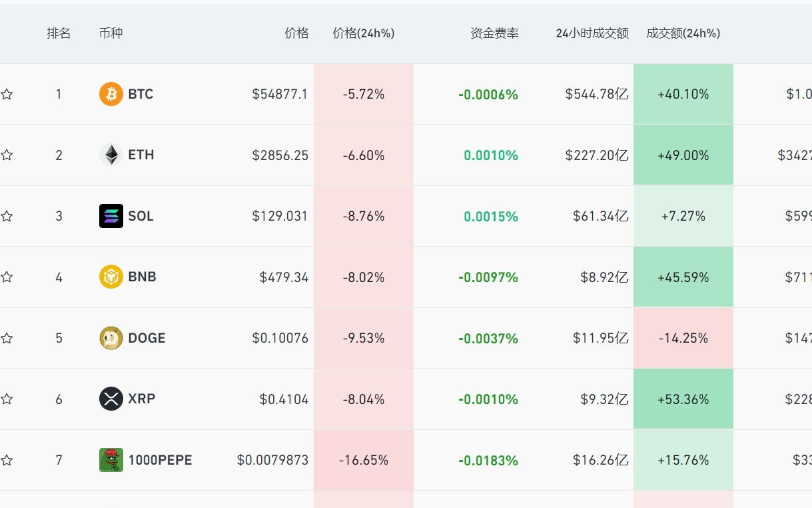The image size is (812, 508).
Task: Click the -6.60% price change cell
Action: [x=364, y=155]
